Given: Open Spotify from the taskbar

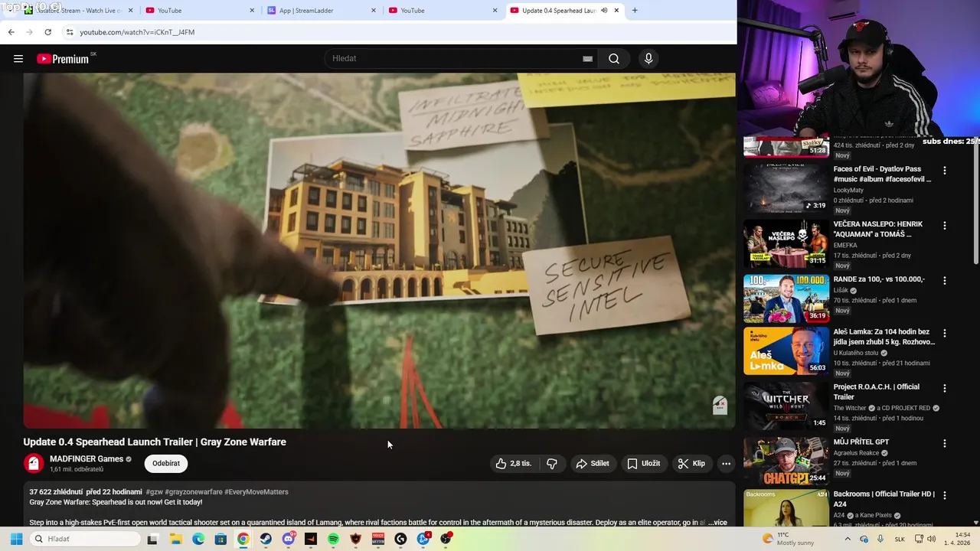Looking at the screenshot, I should [x=333, y=540].
